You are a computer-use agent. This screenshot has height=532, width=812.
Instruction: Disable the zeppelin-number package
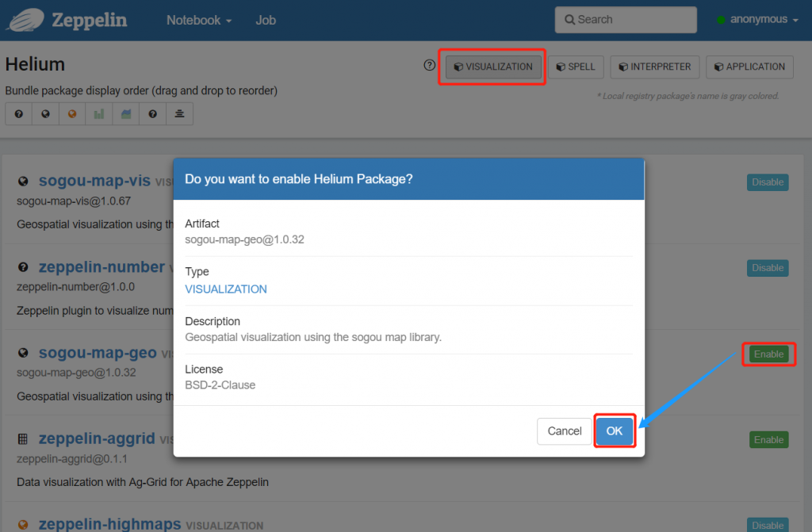(x=768, y=268)
